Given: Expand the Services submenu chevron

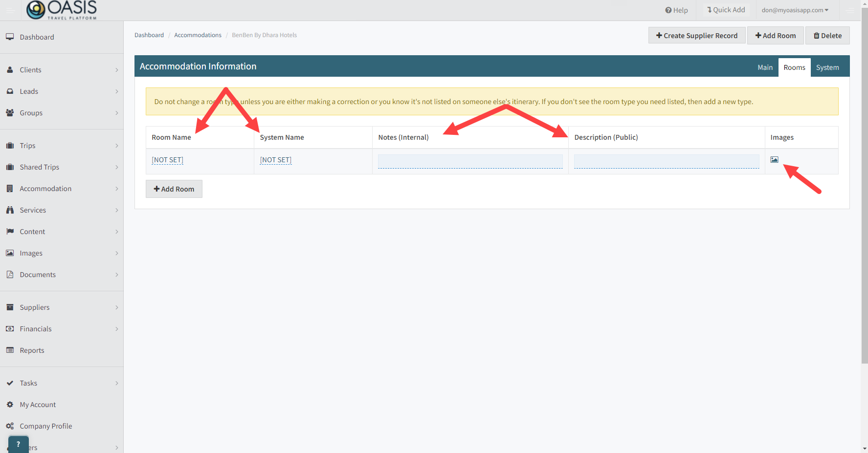Looking at the screenshot, I should [x=117, y=210].
